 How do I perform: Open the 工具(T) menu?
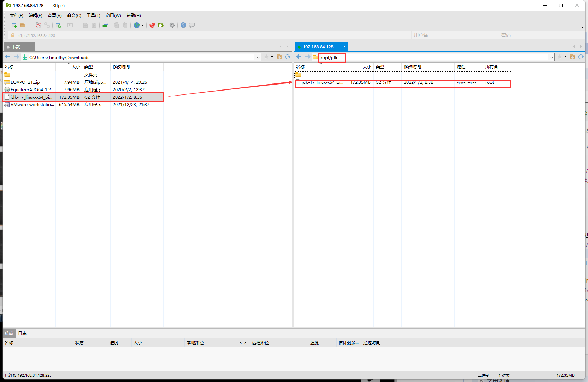pos(93,16)
